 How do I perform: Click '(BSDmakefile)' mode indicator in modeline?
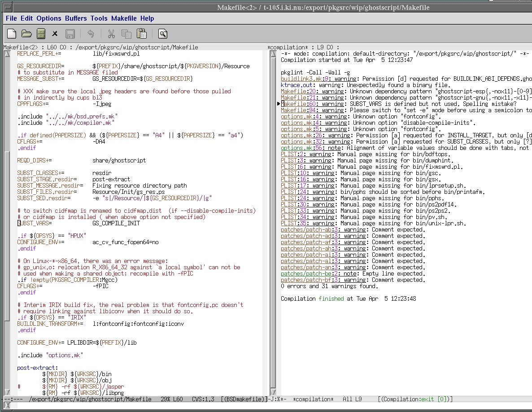244,399
